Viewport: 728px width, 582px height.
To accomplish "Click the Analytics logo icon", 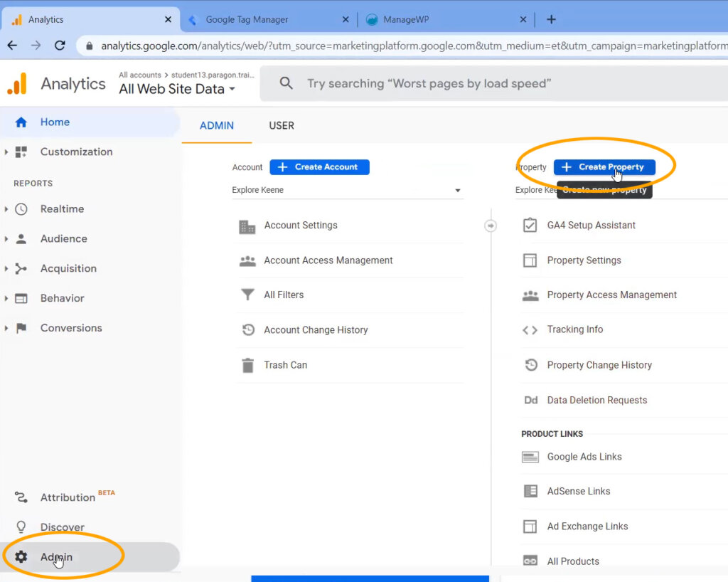I will (17, 84).
